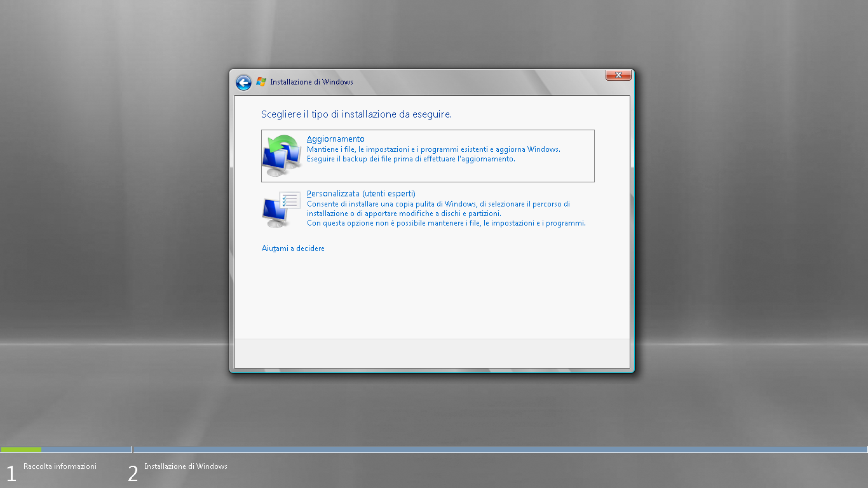The width and height of the screenshot is (868, 488).
Task: Close the Installazione di Windows dialog
Action: [618, 75]
